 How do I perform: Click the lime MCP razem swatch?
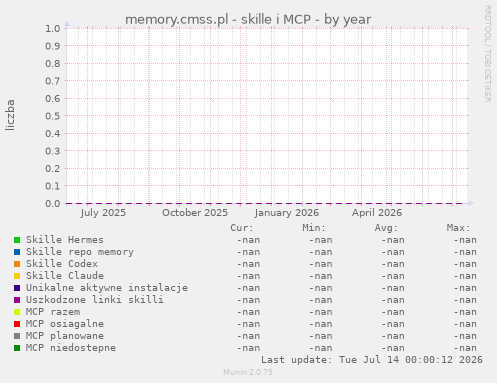pos(17,312)
